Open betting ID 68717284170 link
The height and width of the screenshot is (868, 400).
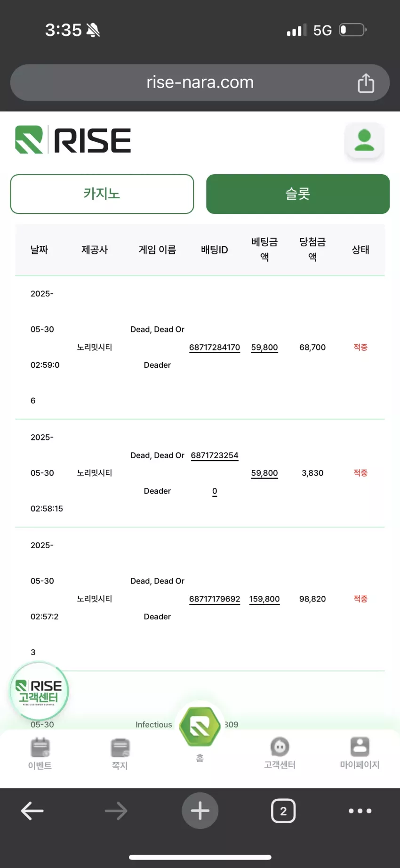tap(215, 347)
